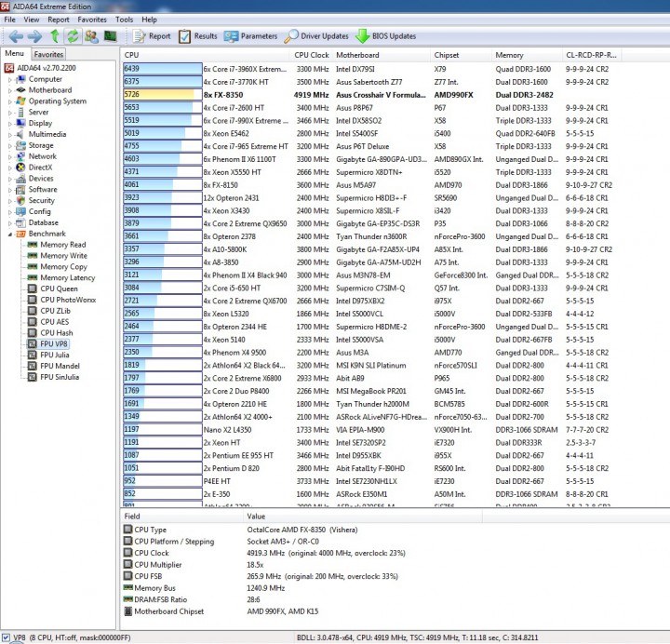The image size is (670, 644).
Task: Click the 6375 score bar
Action: [162, 82]
